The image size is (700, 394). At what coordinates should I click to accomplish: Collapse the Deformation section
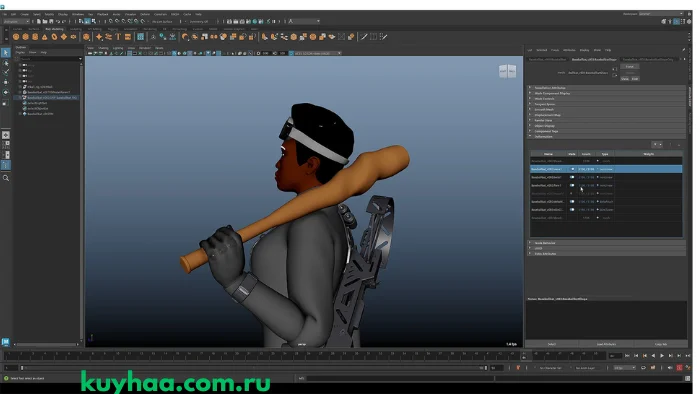(x=607, y=137)
